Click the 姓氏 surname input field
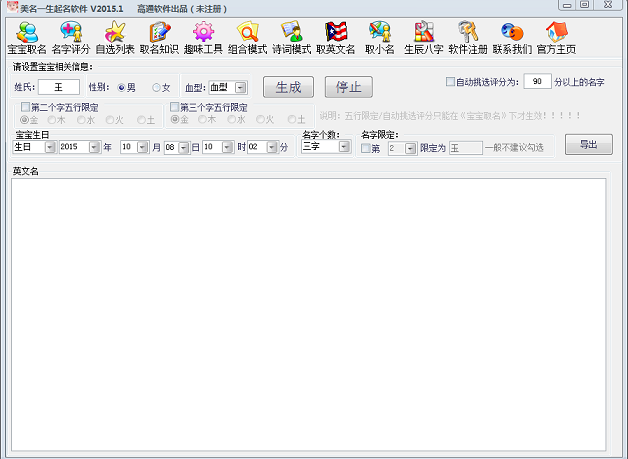This screenshot has height=459, width=628. tap(59, 87)
